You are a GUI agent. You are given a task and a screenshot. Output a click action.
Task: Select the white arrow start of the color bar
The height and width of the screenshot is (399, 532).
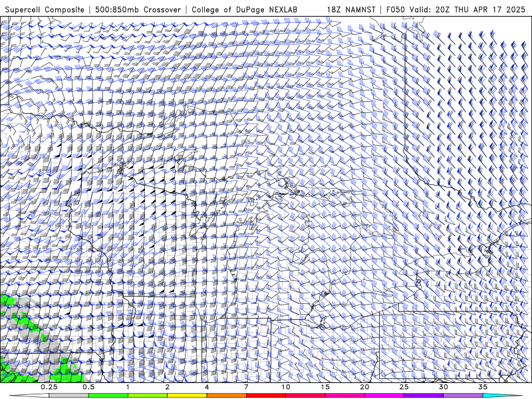[x=29, y=396]
